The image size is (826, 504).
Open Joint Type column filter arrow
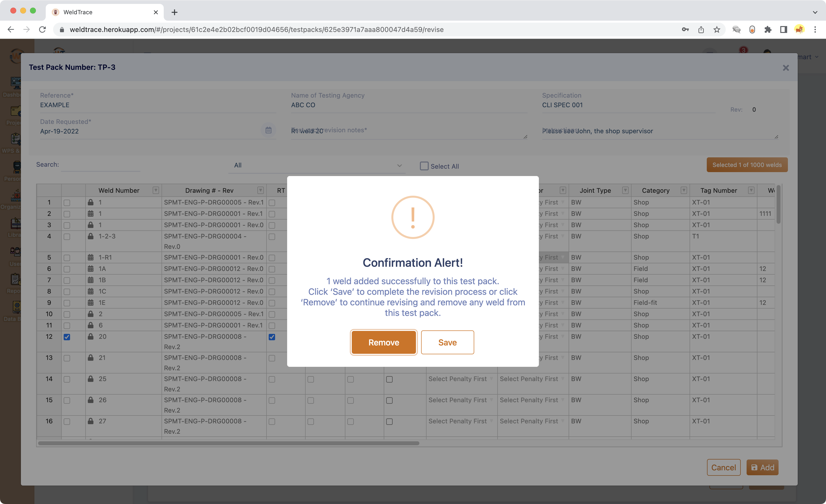pyautogui.click(x=625, y=190)
